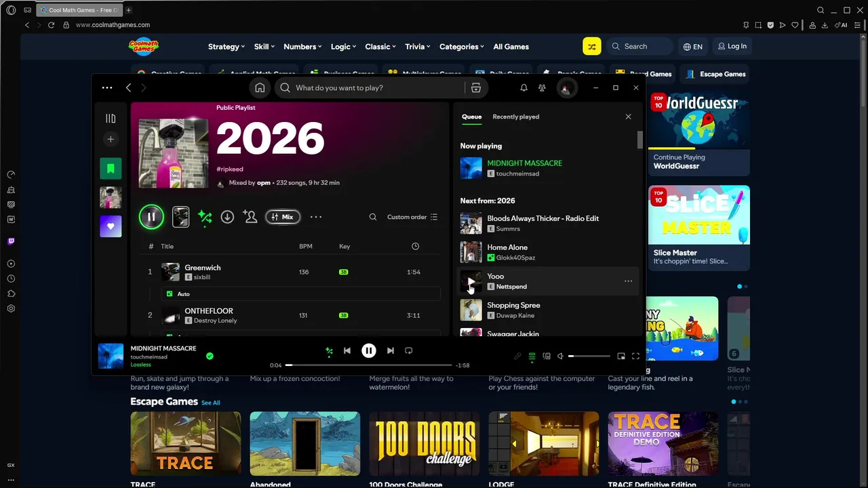Create a new playlist with plus icon
The image size is (868, 488).
pyautogui.click(x=111, y=139)
